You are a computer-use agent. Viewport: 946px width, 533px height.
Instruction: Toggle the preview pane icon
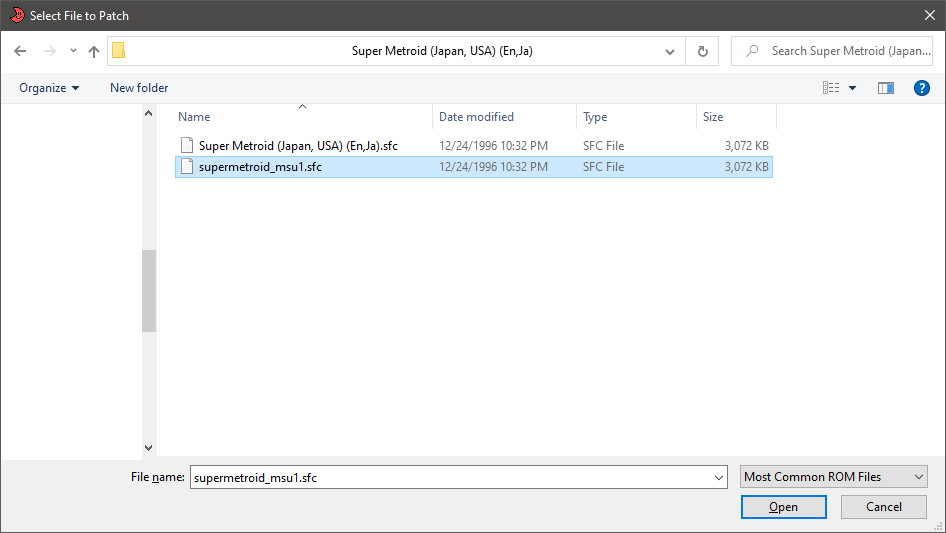point(885,88)
